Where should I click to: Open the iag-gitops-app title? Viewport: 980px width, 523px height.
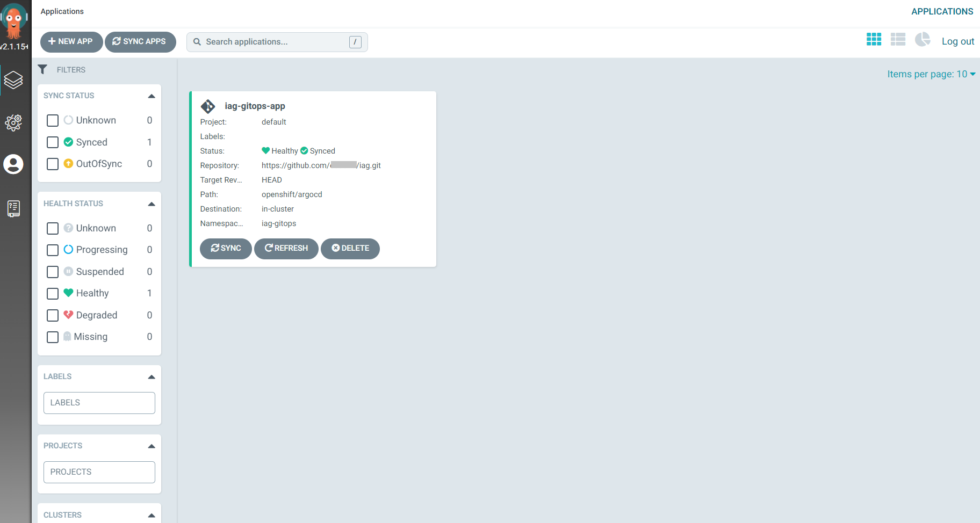click(x=255, y=106)
